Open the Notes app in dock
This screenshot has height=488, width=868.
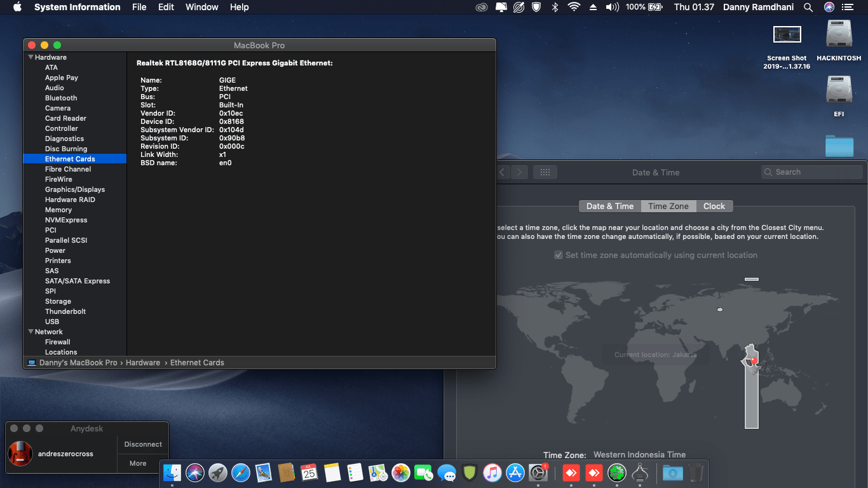coord(332,473)
